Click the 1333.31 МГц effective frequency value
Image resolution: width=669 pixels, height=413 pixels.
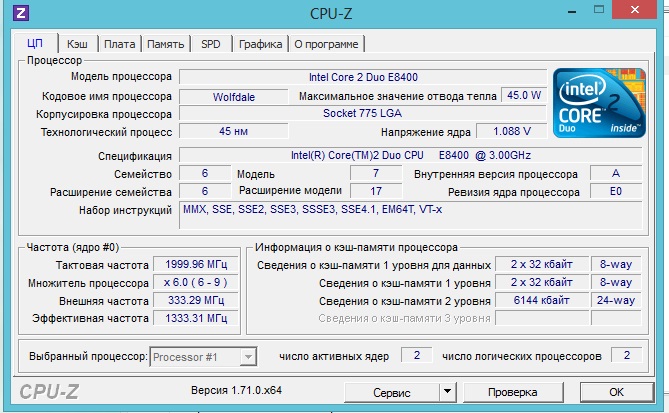[196, 318]
